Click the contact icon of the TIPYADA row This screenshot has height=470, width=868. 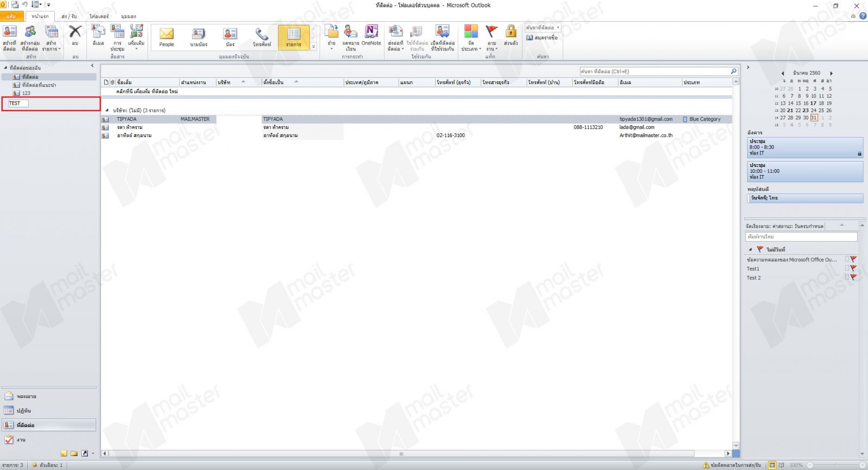105,119
